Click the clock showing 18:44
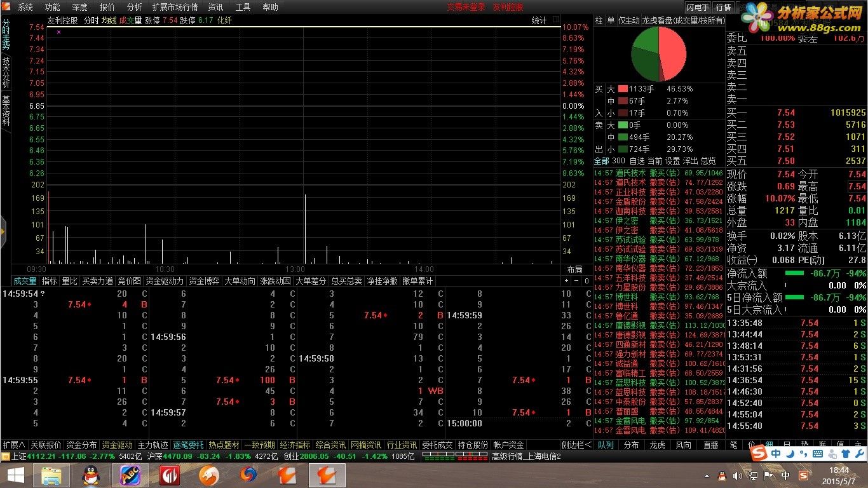 (839, 470)
